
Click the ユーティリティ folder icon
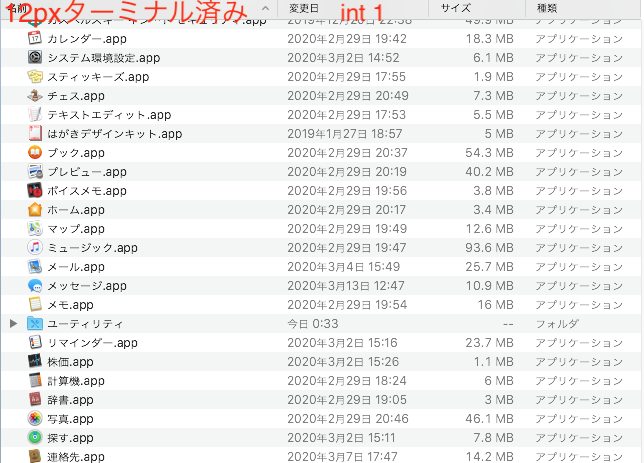pos(35,323)
